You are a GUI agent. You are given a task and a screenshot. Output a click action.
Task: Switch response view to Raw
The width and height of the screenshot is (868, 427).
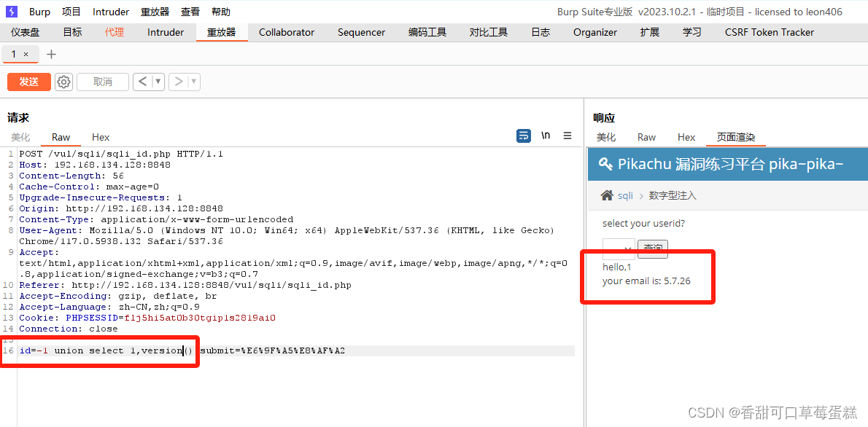pyautogui.click(x=646, y=137)
